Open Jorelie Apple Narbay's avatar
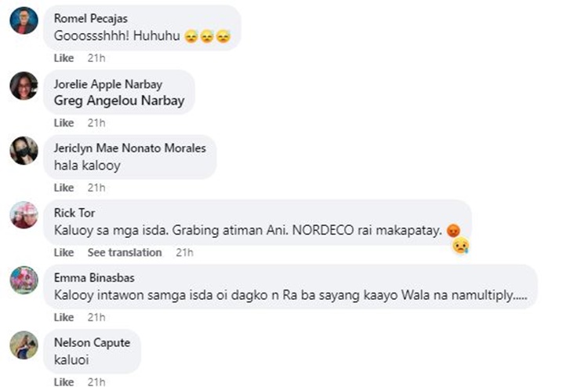 click(24, 86)
